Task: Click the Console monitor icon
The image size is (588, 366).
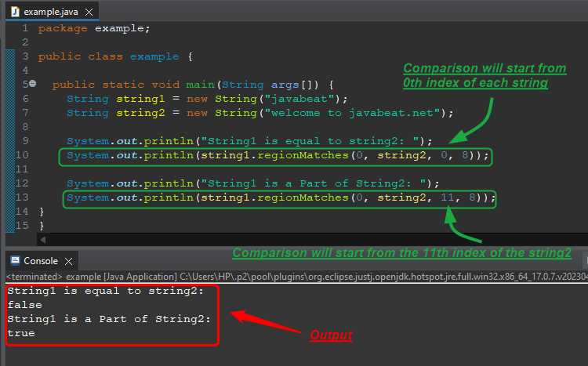Action: [x=16, y=260]
